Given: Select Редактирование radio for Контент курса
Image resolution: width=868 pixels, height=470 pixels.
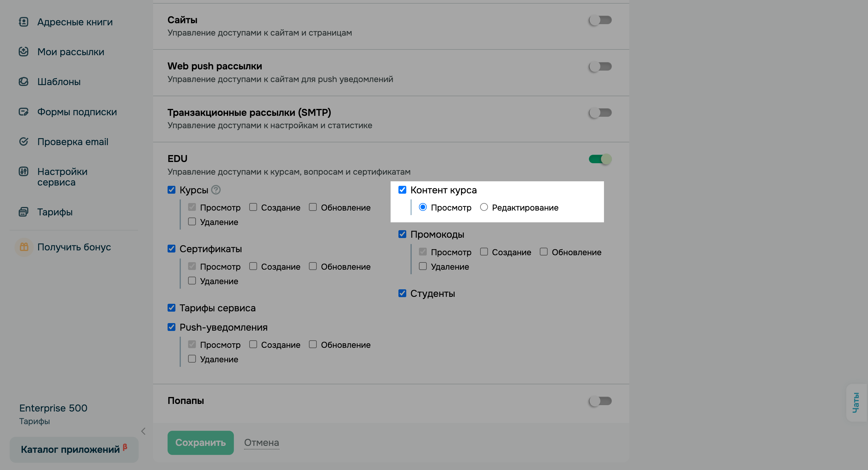Looking at the screenshot, I should click(x=484, y=207).
